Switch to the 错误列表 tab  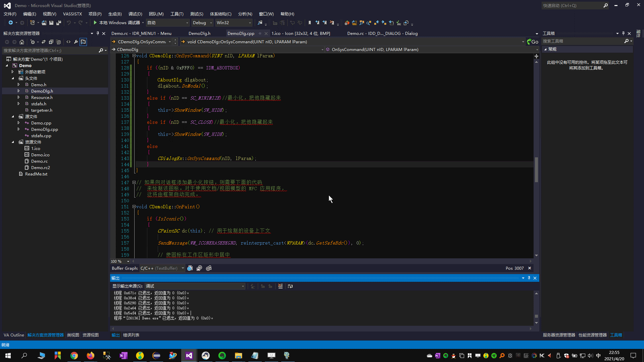131,335
